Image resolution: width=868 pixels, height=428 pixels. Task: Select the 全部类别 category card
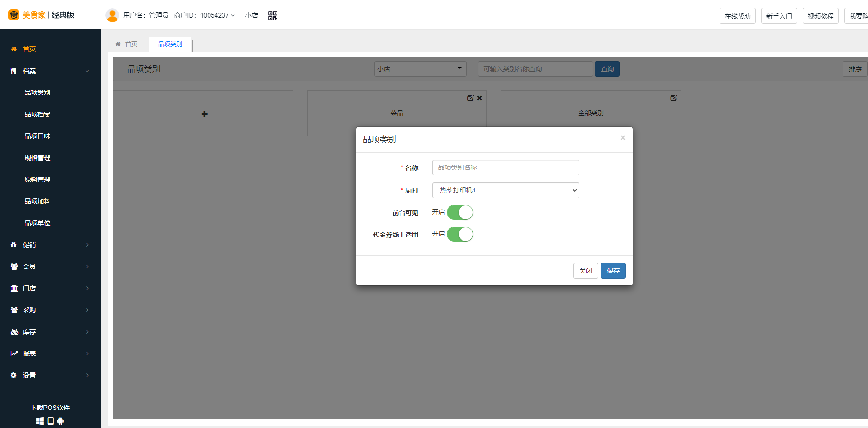point(591,113)
